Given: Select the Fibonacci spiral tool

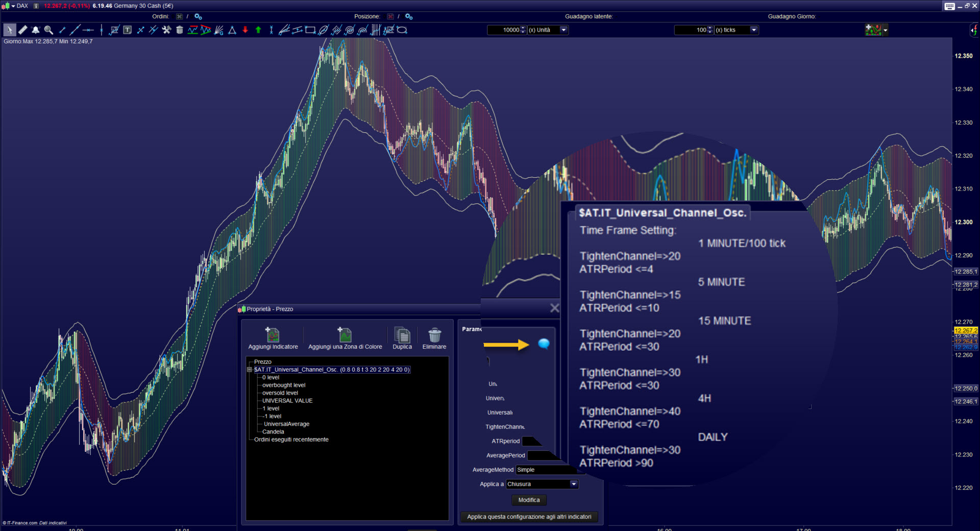Looking at the screenshot, I should pos(350,30).
